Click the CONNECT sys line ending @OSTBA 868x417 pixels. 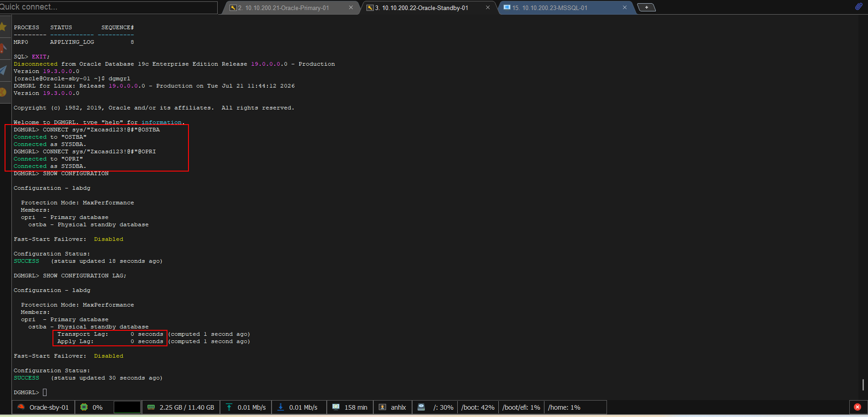pos(87,130)
